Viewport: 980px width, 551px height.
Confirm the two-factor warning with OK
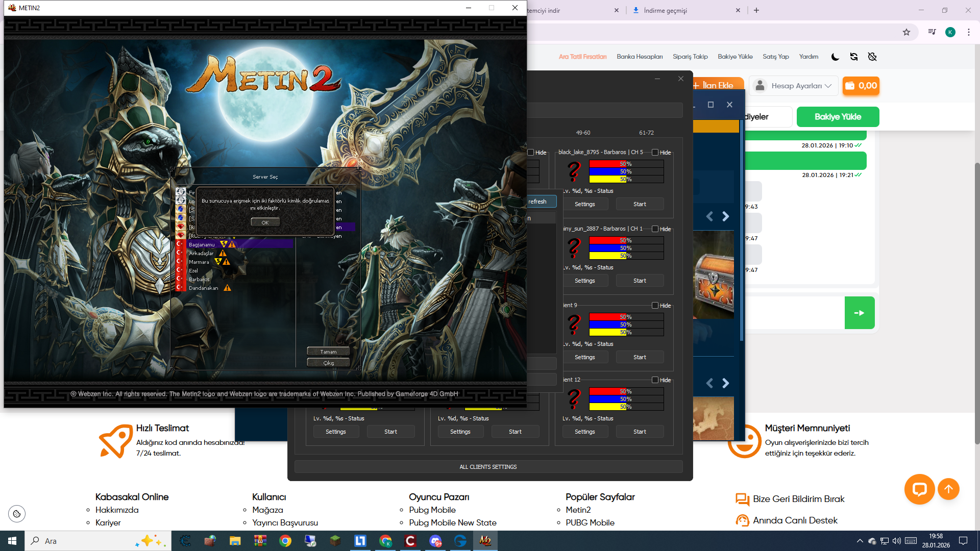[x=265, y=222]
